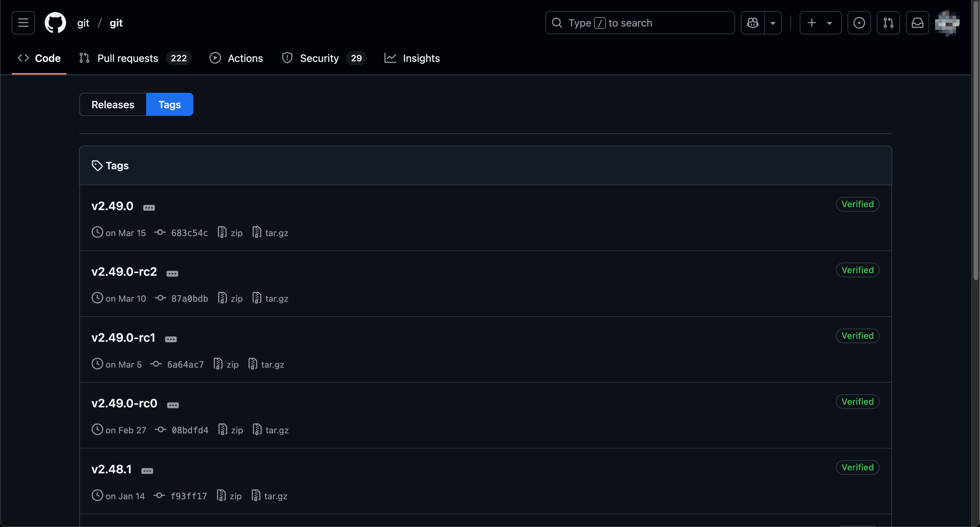Open Copilot dropdown arrow

tap(773, 23)
